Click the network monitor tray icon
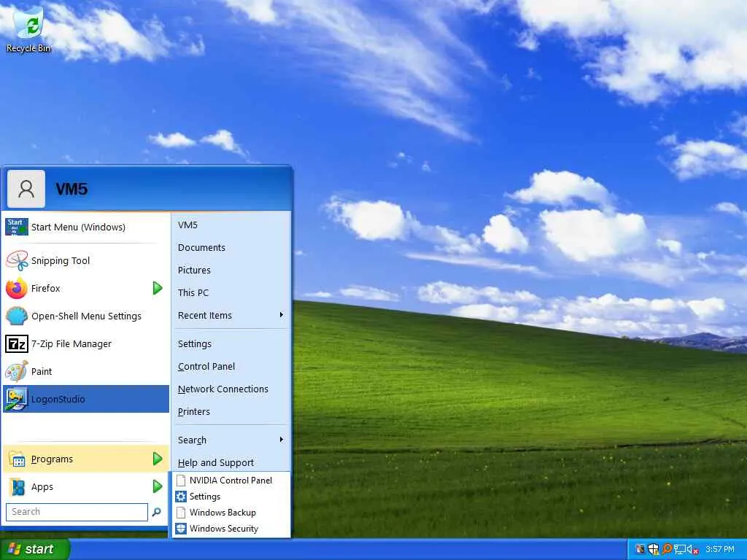The height and width of the screenshot is (560, 747). point(680,549)
